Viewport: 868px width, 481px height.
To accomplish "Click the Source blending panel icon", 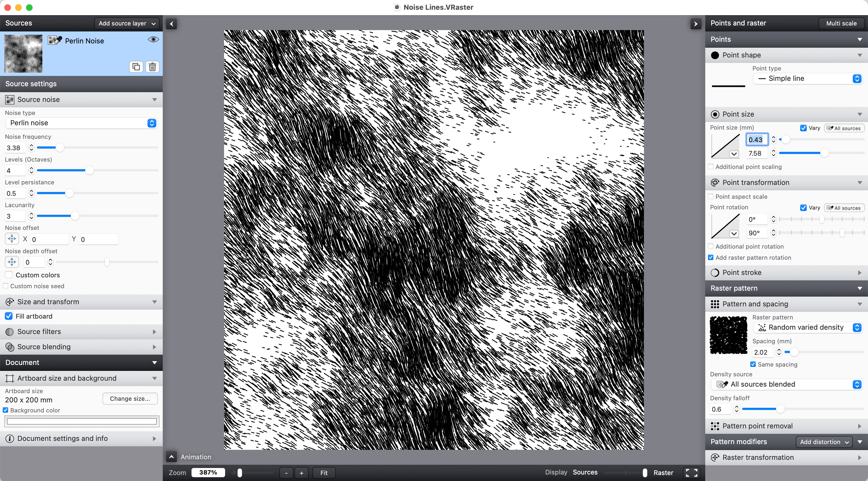I will click(x=9, y=347).
